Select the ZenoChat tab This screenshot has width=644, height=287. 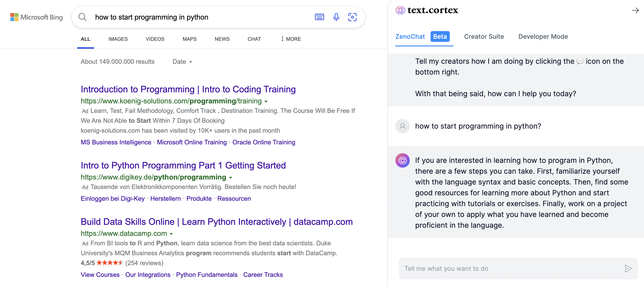[410, 36]
